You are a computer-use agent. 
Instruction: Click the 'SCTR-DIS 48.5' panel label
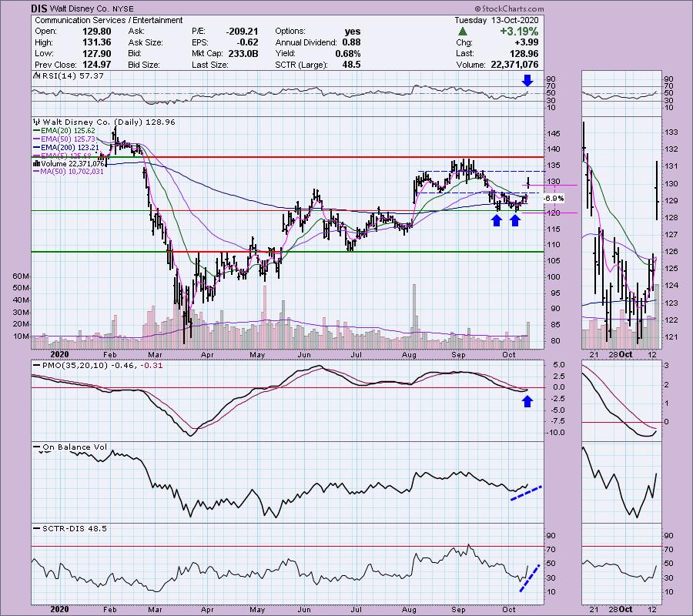pyautogui.click(x=75, y=528)
